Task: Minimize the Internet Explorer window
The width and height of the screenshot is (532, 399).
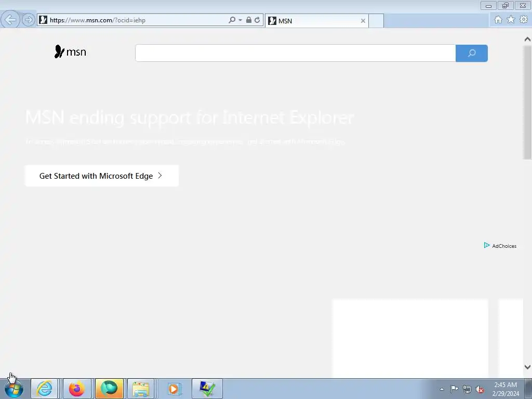Action: 488,5
